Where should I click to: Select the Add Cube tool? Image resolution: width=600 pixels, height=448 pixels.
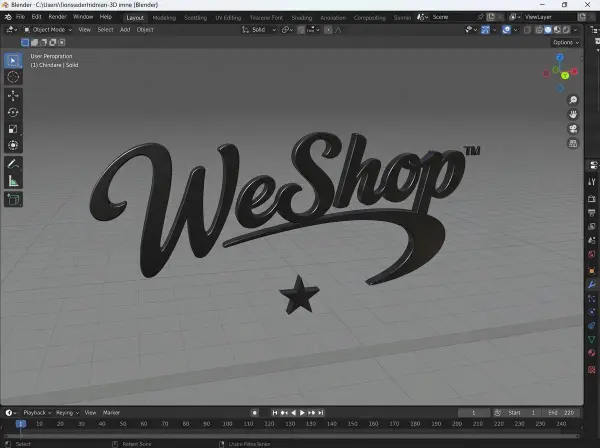(13, 199)
